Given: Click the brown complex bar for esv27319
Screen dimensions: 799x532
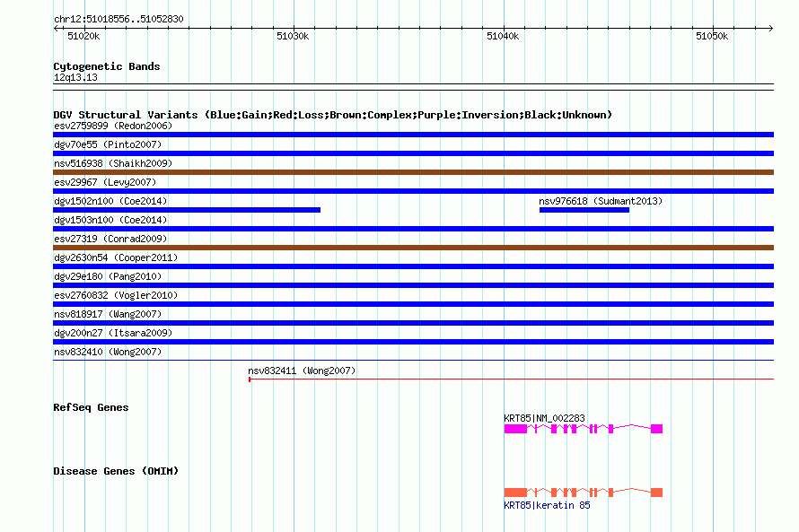Looking at the screenshot, I should click(x=413, y=248).
